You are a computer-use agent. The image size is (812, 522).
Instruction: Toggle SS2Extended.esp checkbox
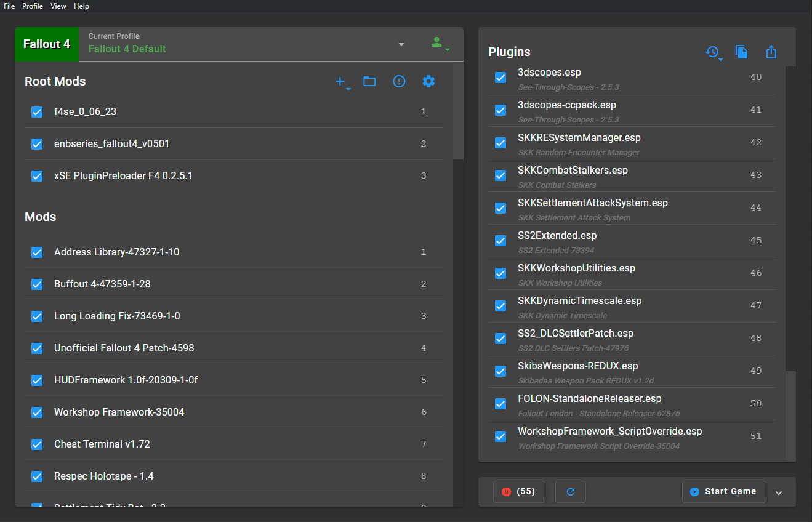(x=500, y=241)
